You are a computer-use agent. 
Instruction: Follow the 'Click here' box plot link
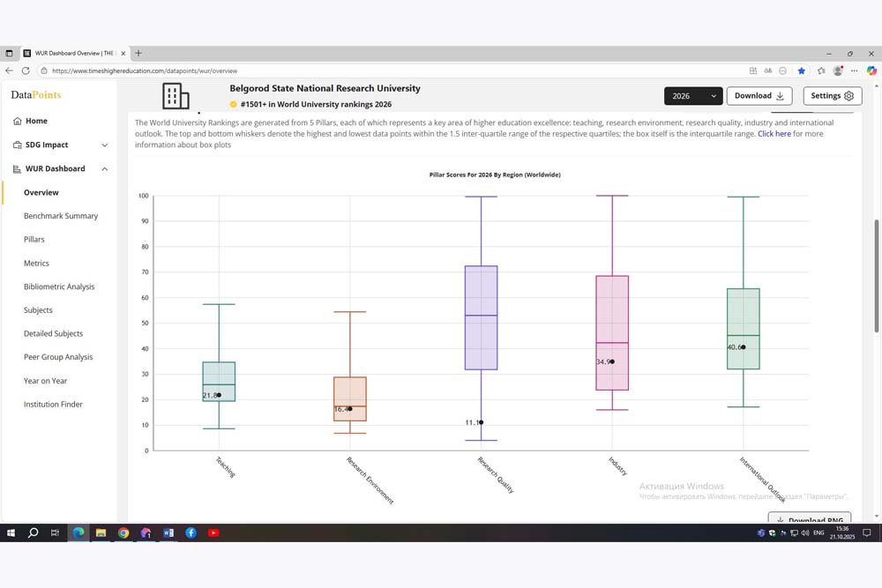tap(774, 134)
